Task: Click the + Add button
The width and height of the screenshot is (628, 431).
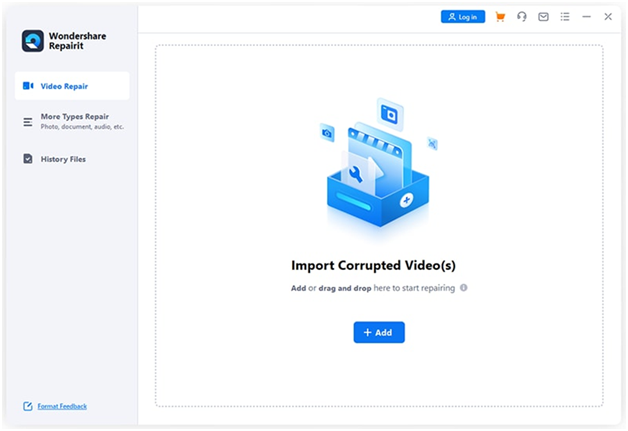Action: pyautogui.click(x=379, y=332)
